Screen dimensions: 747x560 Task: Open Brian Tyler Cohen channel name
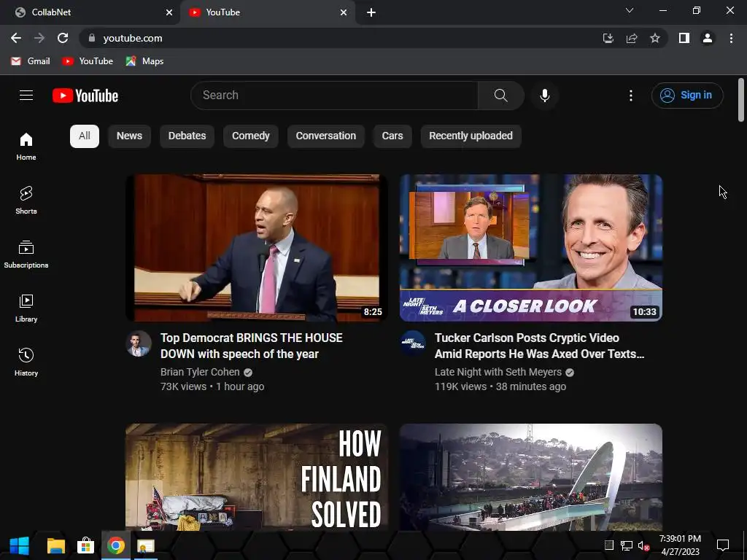tap(200, 372)
